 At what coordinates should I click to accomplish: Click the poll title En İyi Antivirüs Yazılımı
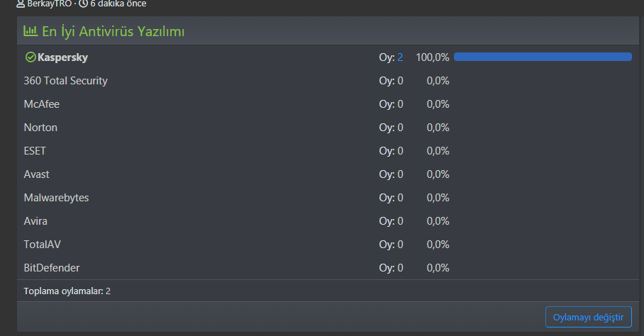(113, 31)
